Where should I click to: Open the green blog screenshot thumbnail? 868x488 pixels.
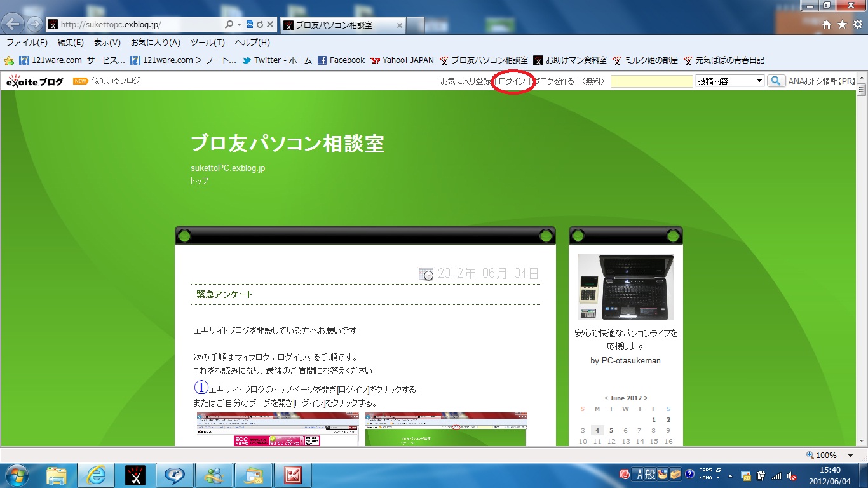(x=446, y=429)
